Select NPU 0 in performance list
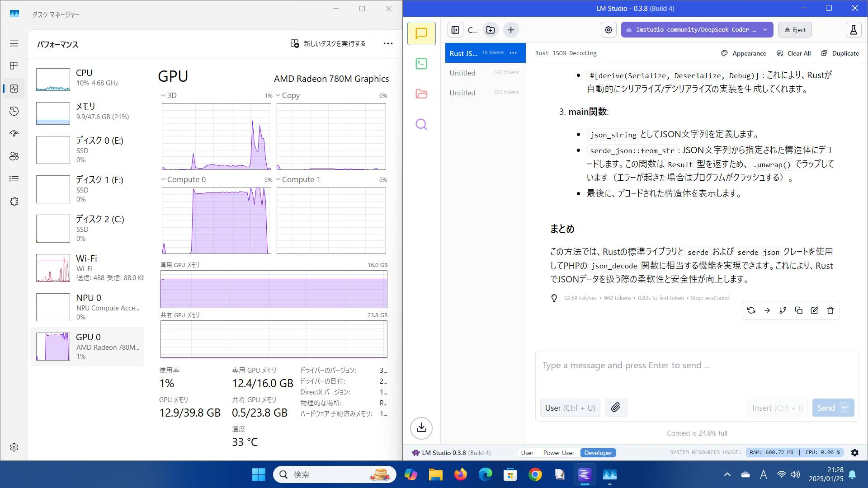868x488 pixels. [x=87, y=307]
